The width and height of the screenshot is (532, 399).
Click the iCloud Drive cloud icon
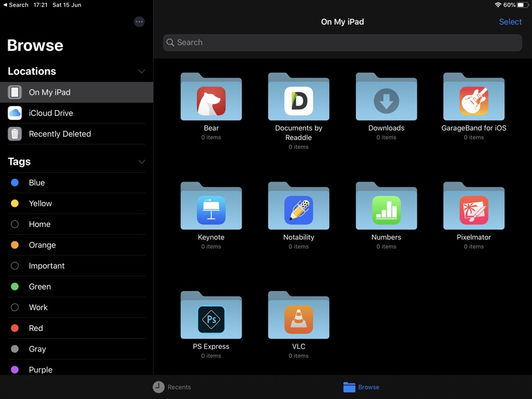click(x=15, y=113)
